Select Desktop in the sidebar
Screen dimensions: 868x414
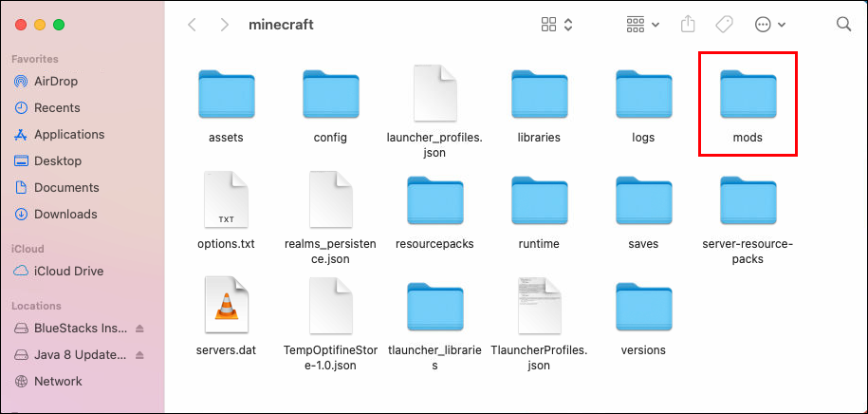[57, 161]
